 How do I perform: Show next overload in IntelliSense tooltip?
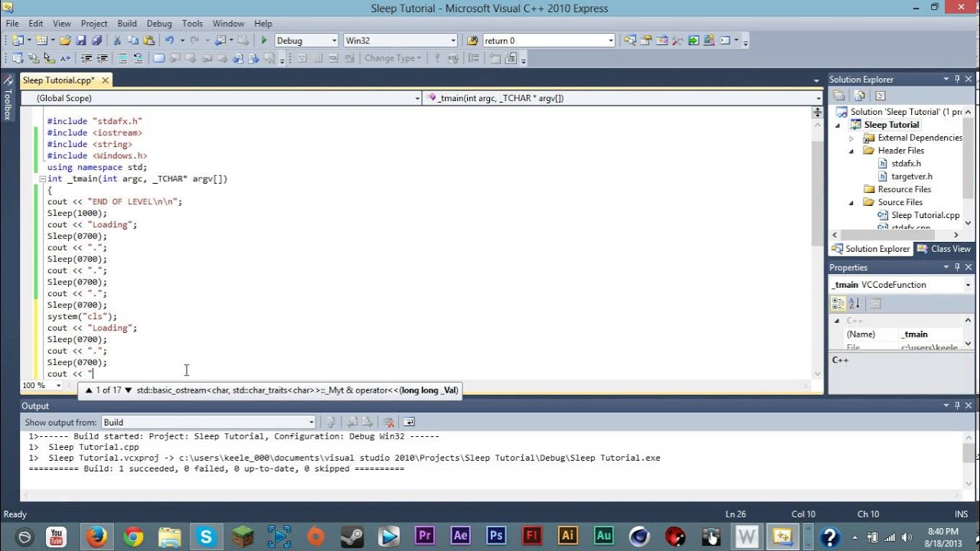coord(128,390)
